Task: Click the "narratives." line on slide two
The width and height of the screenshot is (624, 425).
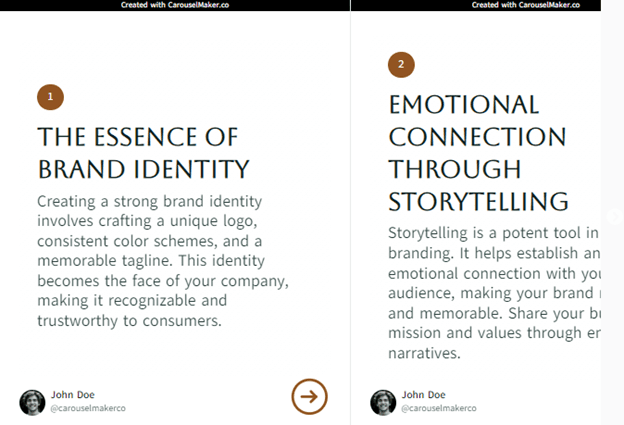Action: 424,353
